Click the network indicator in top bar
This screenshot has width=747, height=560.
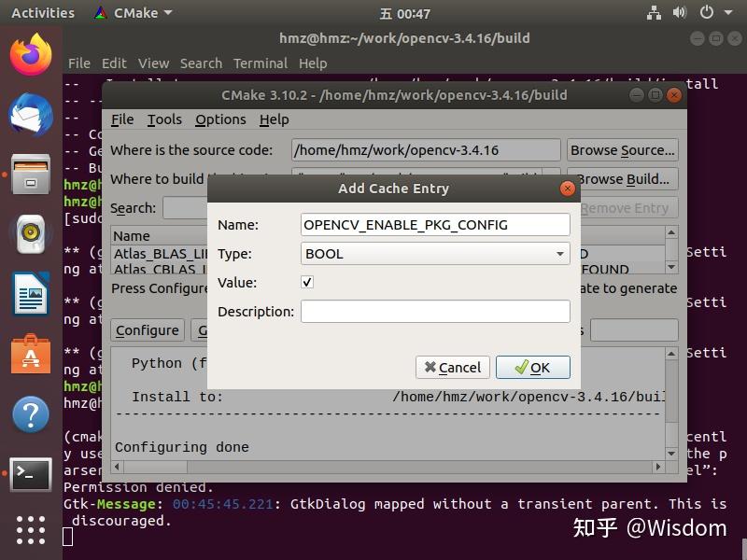click(654, 13)
